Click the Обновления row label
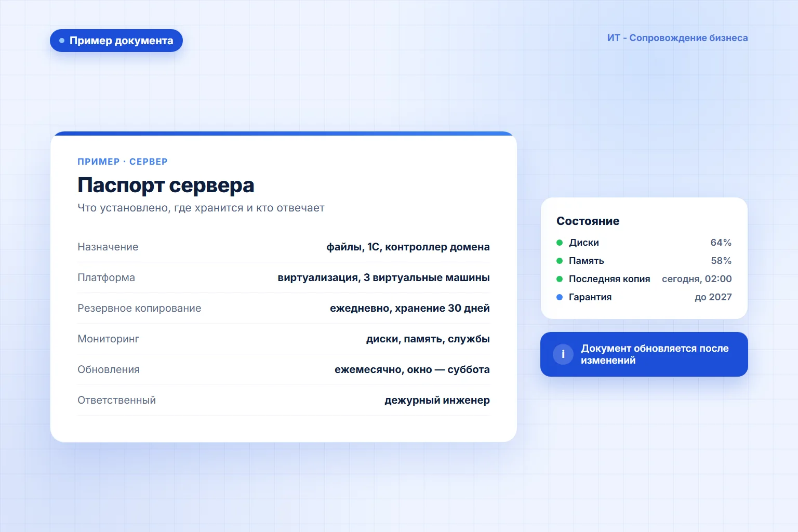Viewport: 798px width, 532px height. click(109, 369)
